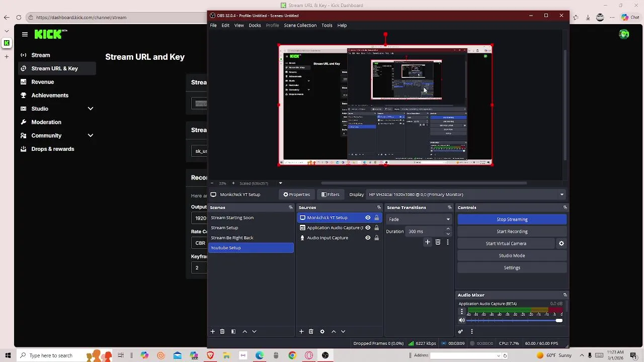Delete selected source with the trash icon
The width and height of the screenshot is (644, 362).
point(311,332)
